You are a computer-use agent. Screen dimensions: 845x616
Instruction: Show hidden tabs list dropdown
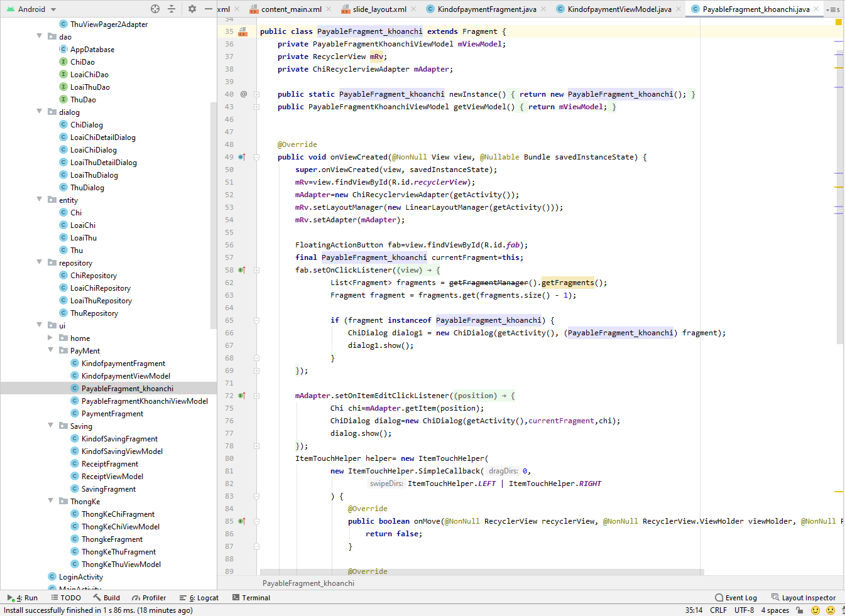[x=833, y=9]
